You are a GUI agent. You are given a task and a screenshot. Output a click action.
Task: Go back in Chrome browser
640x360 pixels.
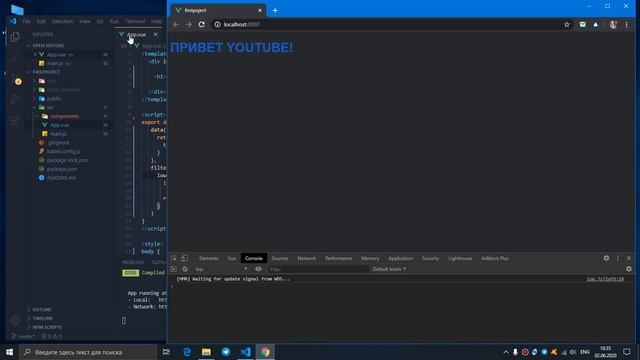[176, 24]
